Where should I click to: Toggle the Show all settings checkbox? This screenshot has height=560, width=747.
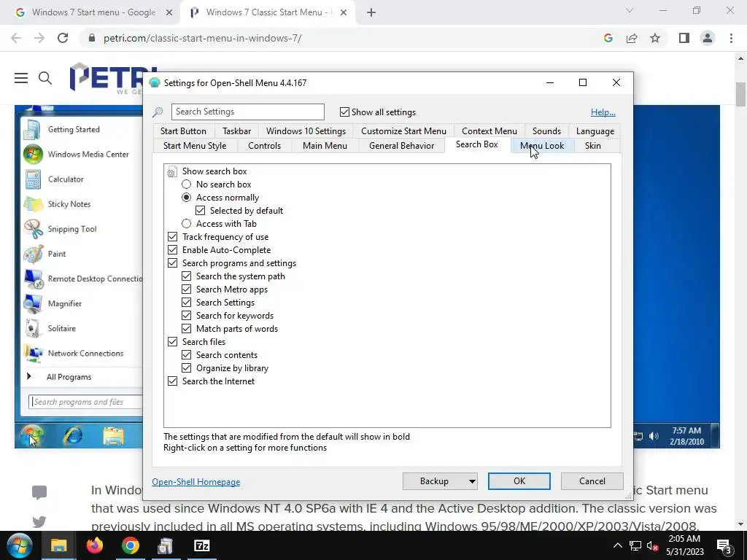344,112
